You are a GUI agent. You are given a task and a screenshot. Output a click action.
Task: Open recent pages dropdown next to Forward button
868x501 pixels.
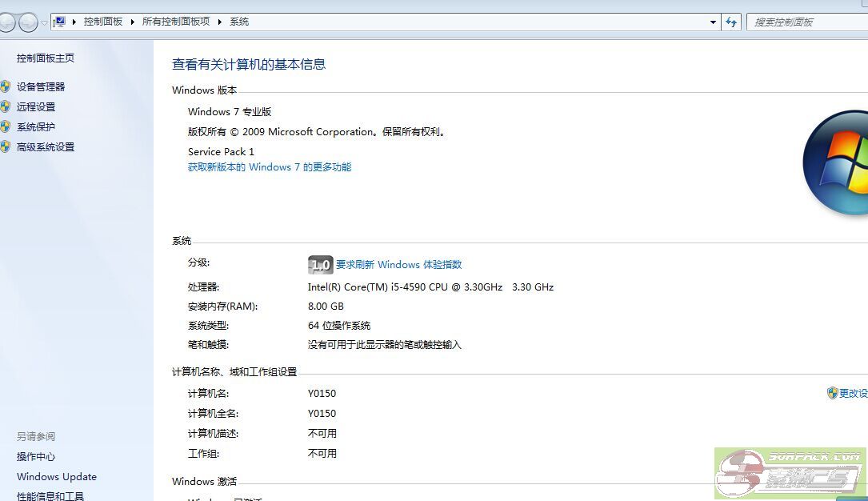[x=45, y=22]
